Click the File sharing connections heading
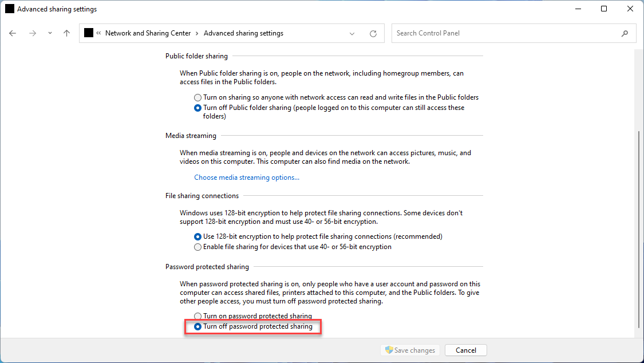 [202, 196]
